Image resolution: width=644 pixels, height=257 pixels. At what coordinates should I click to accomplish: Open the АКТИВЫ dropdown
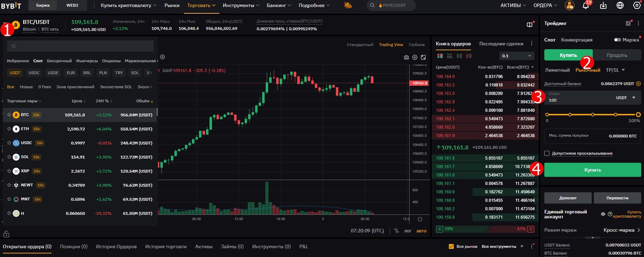tap(513, 5)
